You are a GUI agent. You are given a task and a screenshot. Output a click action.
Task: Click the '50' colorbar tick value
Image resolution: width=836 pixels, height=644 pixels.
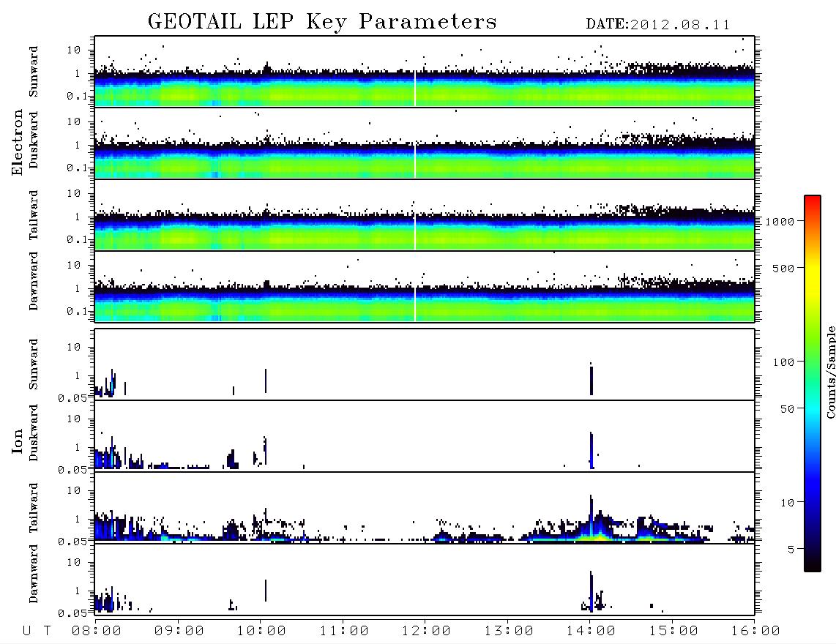[x=787, y=409]
